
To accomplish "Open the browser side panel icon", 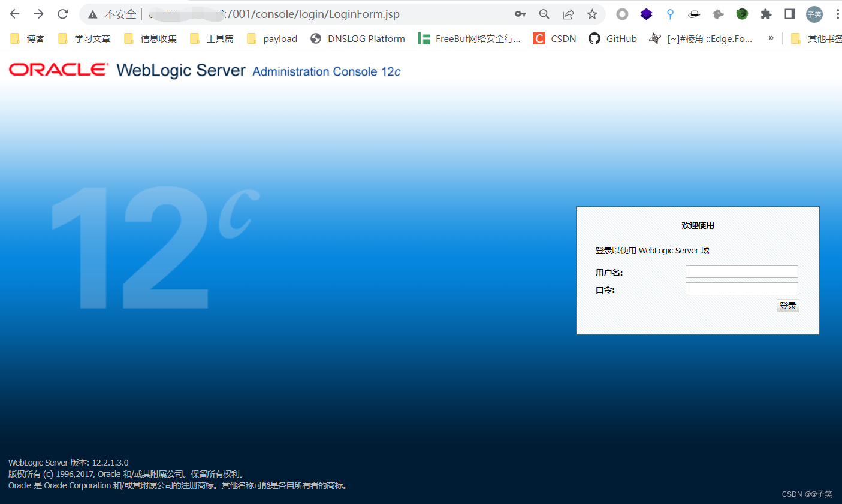I will [x=789, y=13].
